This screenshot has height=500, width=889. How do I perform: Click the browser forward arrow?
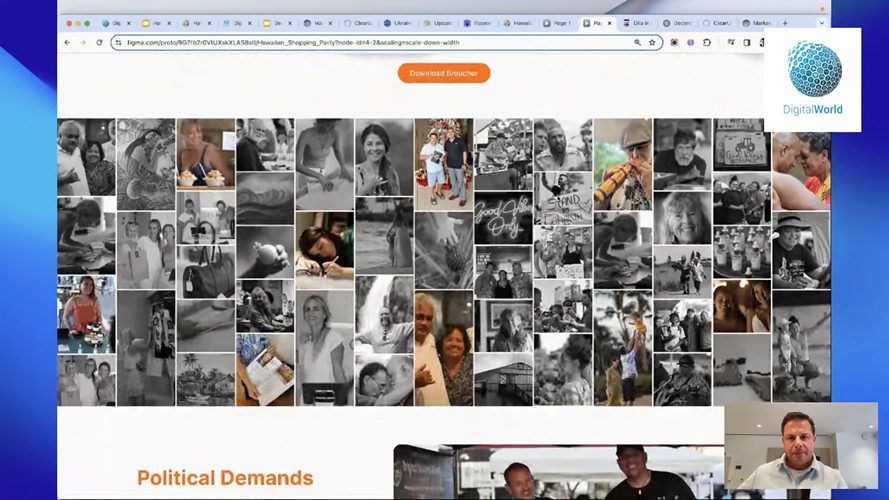[82, 43]
